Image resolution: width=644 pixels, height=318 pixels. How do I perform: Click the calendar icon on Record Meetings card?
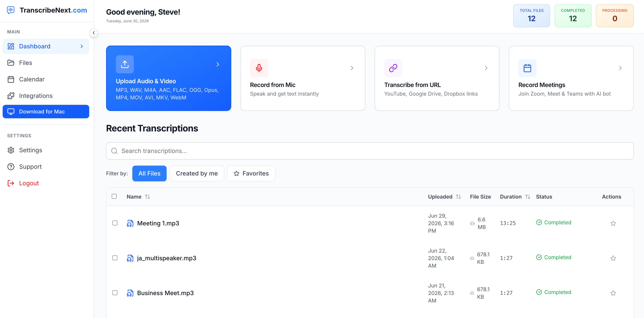click(527, 68)
